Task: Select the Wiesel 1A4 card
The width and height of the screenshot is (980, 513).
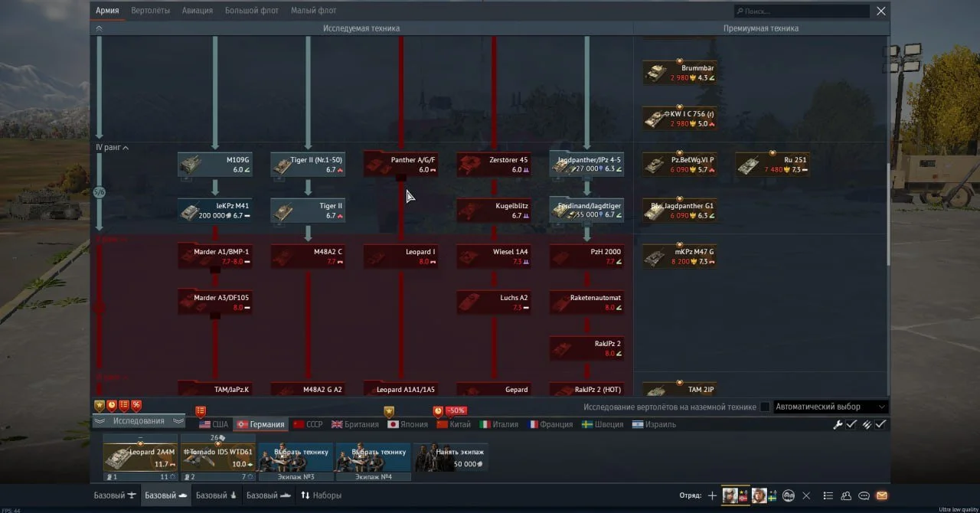Action: click(x=494, y=256)
